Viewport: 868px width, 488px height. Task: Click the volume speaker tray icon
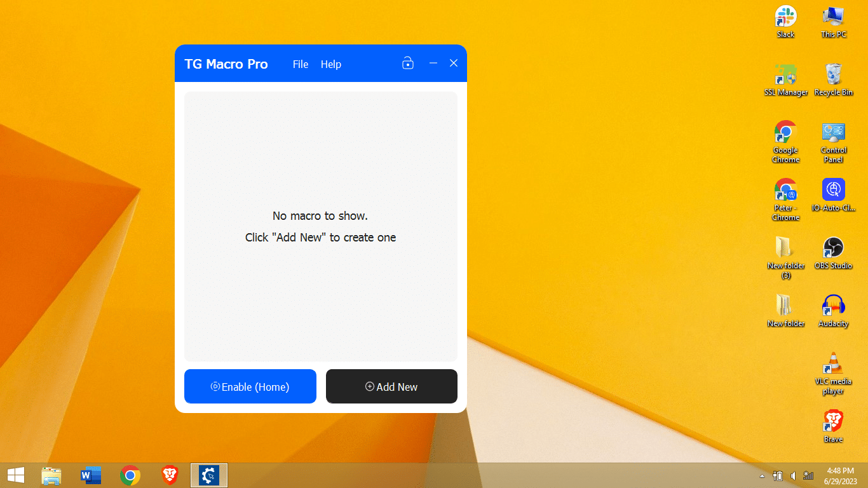[793, 476]
